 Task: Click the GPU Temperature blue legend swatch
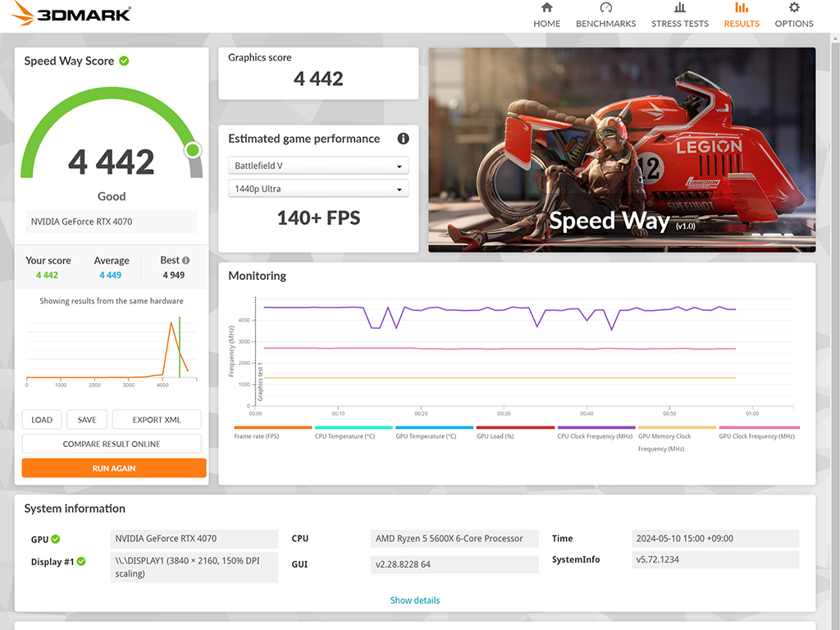click(x=435, y=427)
